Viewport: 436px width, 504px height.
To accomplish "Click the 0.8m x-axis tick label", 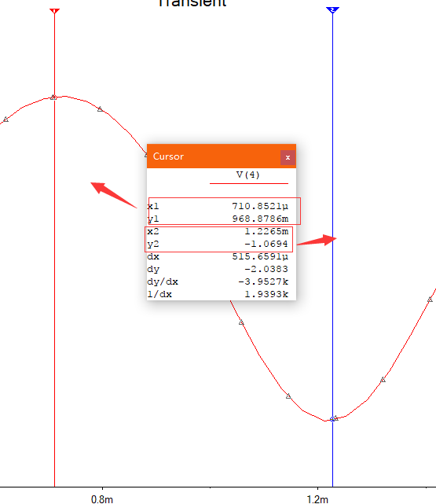I will 102,499.
